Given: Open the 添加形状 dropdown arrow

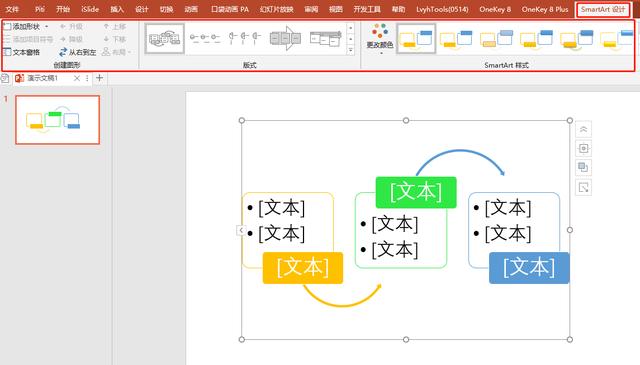Looking at the screenshot, I should click(47, 27).
